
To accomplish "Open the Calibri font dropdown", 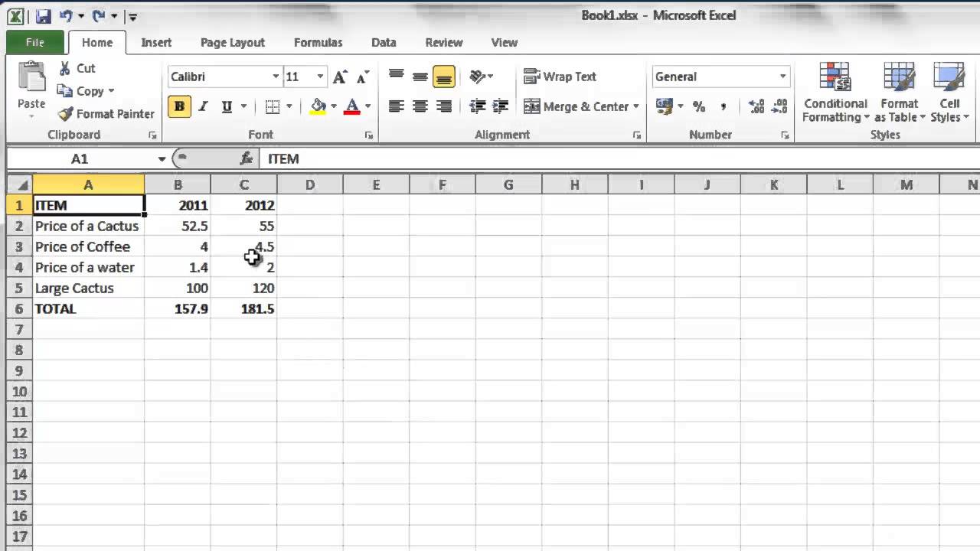I will [x=275, y=77].
